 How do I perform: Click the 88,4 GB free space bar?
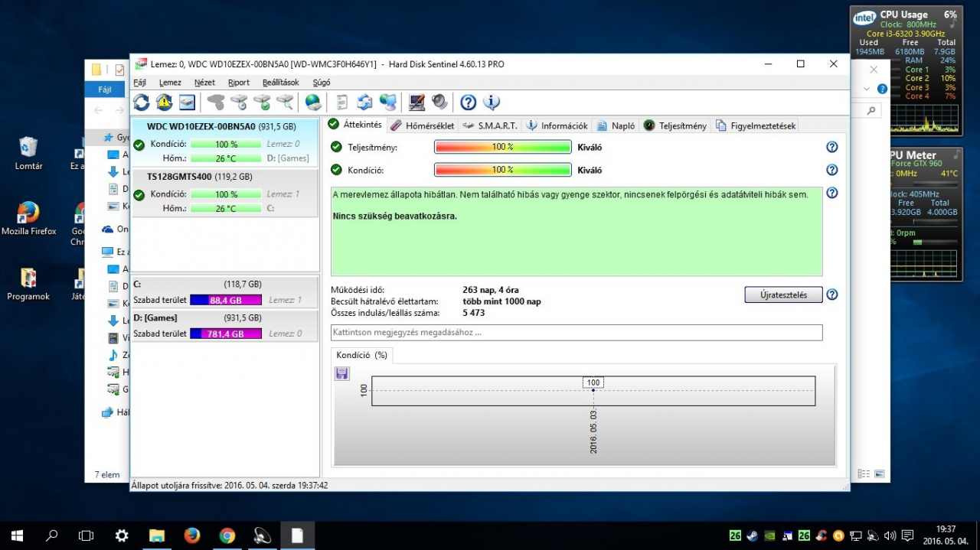226,301
